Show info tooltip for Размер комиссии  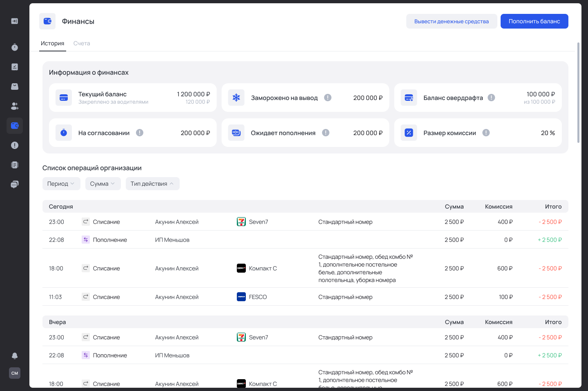(x=486, y=133)
